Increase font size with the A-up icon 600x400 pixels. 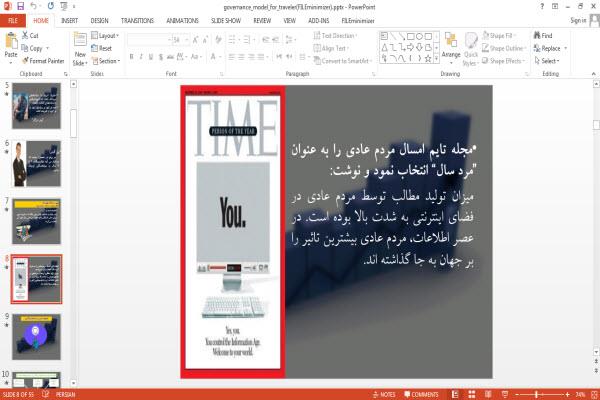pos(196,39)
